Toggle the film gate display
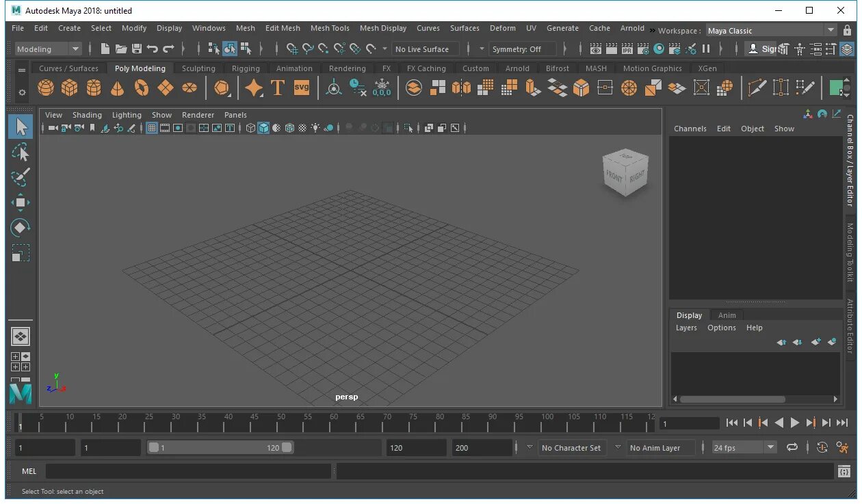 tap(165, 128)
